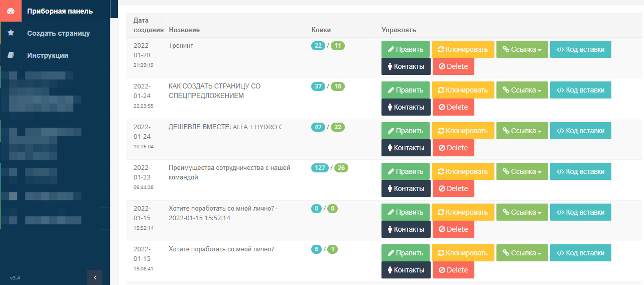Delete the Тренинг page
This screenshot has width=644, height=285.
pyautogui.click(x=453, y=66)
